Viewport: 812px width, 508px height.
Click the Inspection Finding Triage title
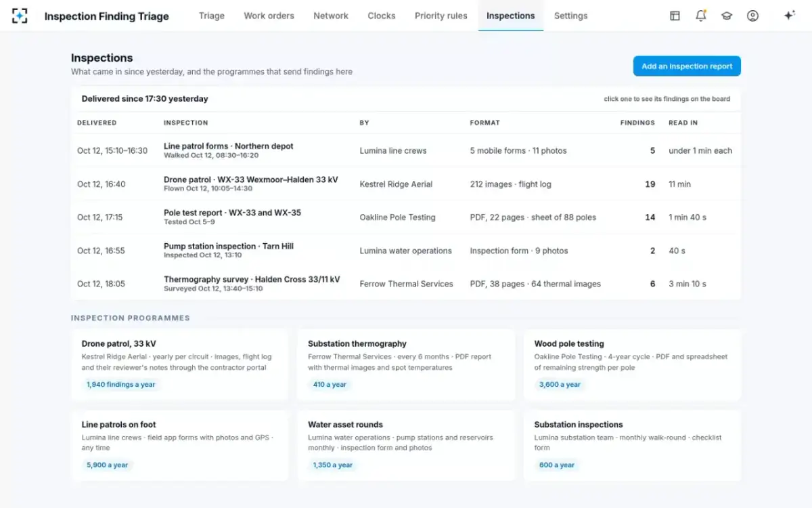[x=107, y=16]
